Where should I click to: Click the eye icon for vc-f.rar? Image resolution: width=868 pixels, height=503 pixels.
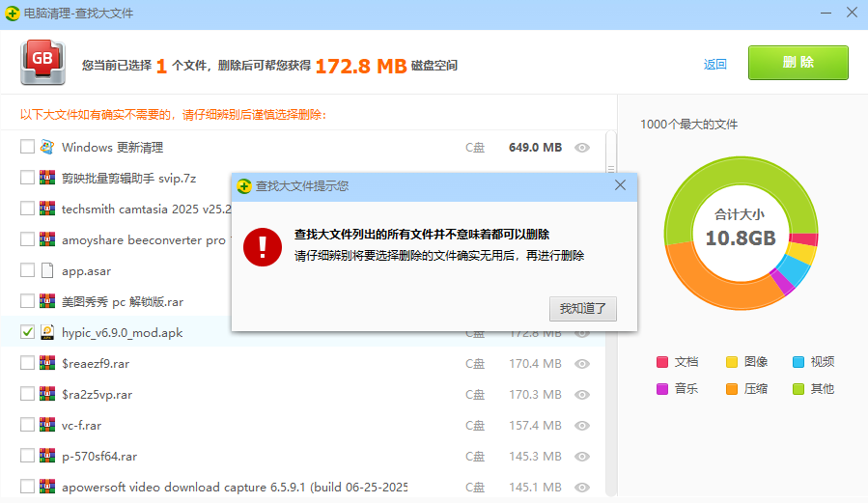[x=582, y=426]
